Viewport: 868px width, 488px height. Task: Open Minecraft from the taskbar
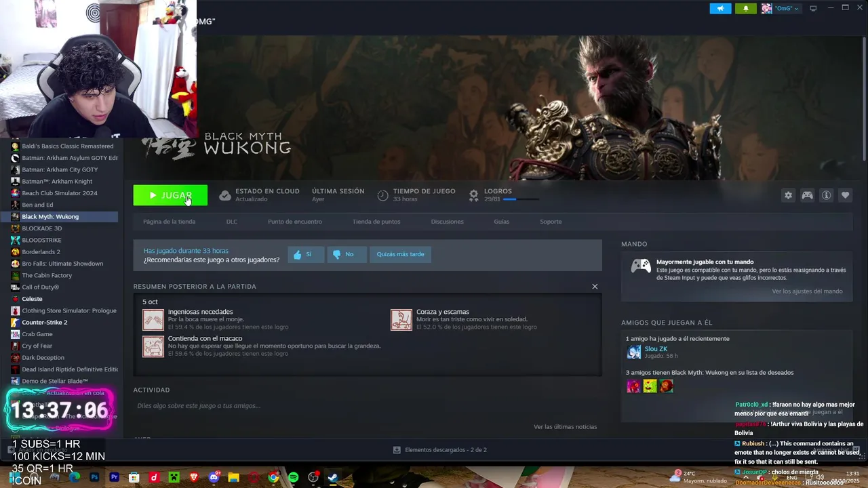coord(174,477)
